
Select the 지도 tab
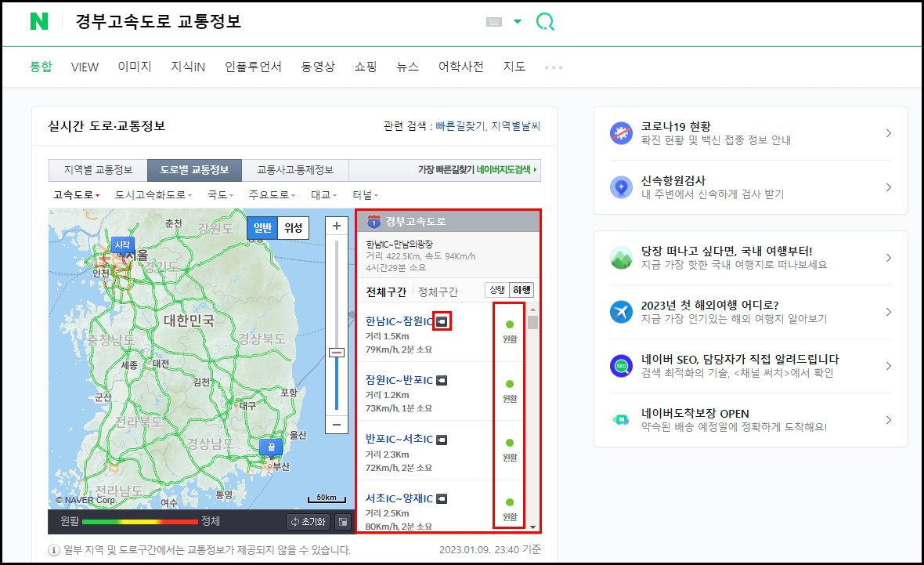(x=514, y=67)
